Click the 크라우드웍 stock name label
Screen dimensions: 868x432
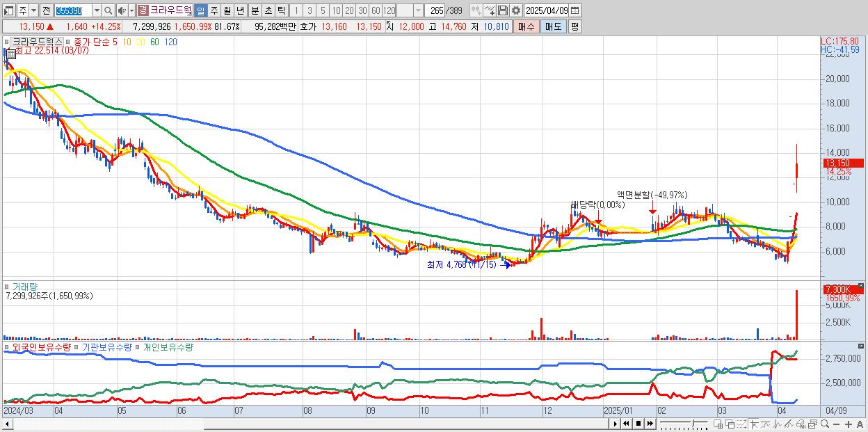tap(170, 10)
